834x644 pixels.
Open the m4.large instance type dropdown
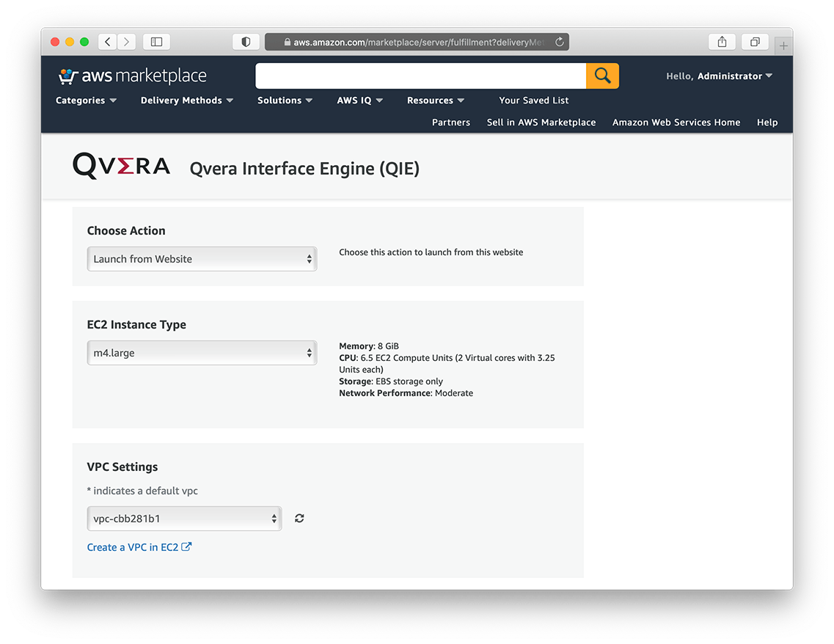point(202,353)
